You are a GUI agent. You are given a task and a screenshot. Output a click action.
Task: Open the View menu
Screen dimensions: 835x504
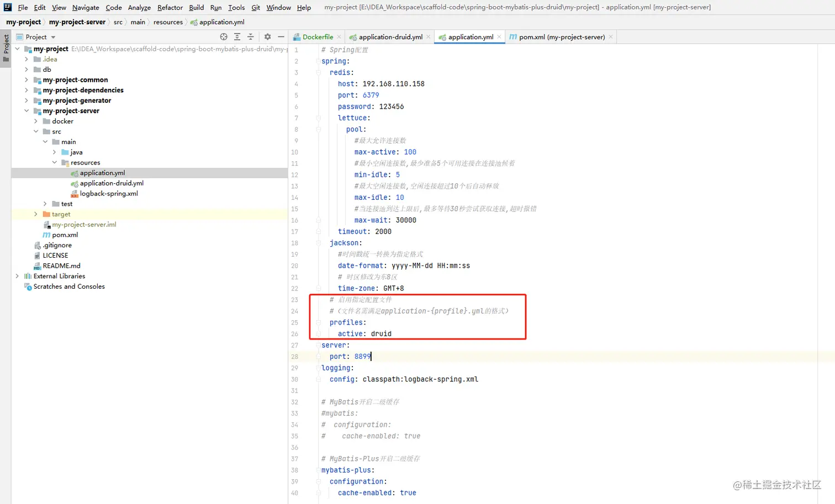59,7
